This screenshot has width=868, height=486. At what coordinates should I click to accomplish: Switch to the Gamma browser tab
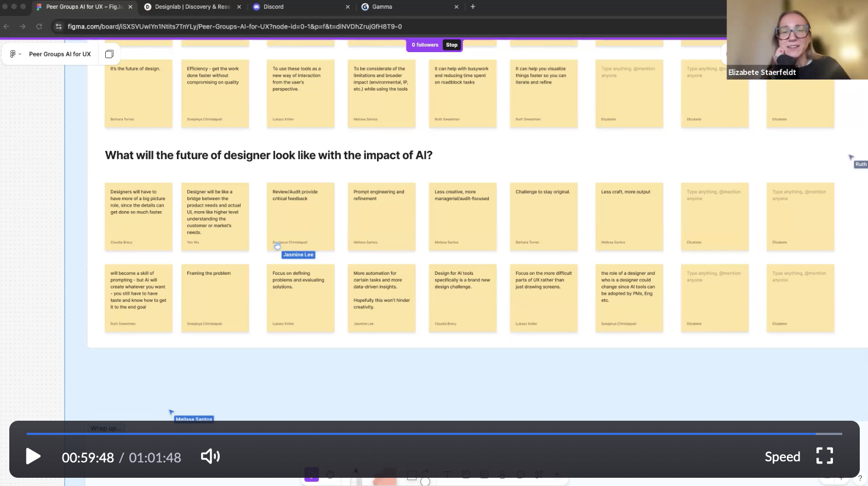(x=409, y=7)
